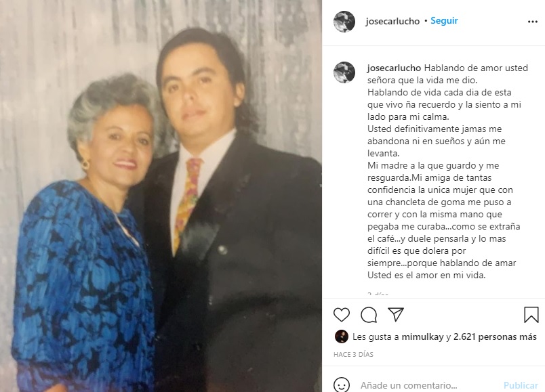545x392 pixels.
Task: Share the post using the paper plane icon
Action: [396, 315]
